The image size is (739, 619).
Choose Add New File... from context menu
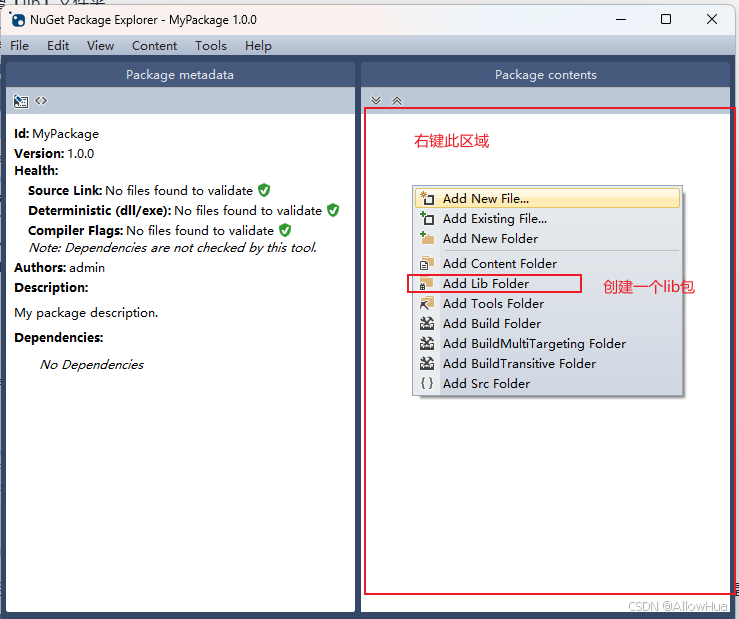tap(548, 198)
